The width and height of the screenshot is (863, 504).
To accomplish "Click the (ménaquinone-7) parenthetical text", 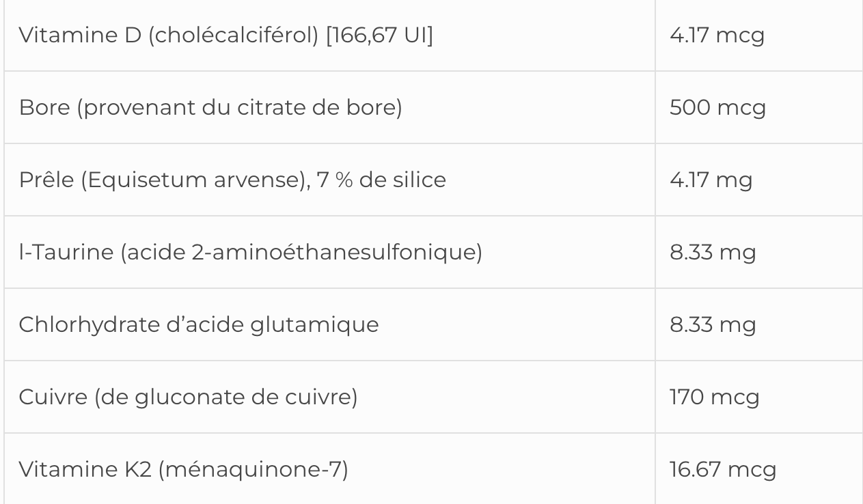I will pyautogui.click(x=253, y=469).
